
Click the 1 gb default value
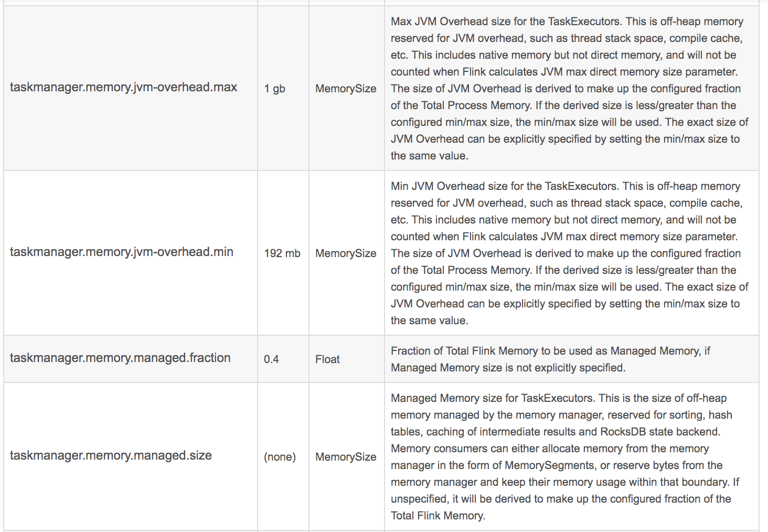tap(274, 89)
